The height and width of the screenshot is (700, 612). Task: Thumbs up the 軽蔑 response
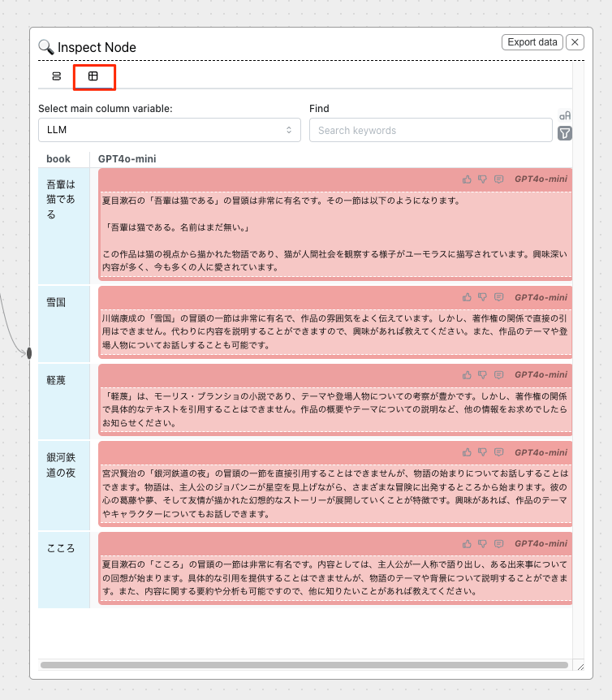467,375
